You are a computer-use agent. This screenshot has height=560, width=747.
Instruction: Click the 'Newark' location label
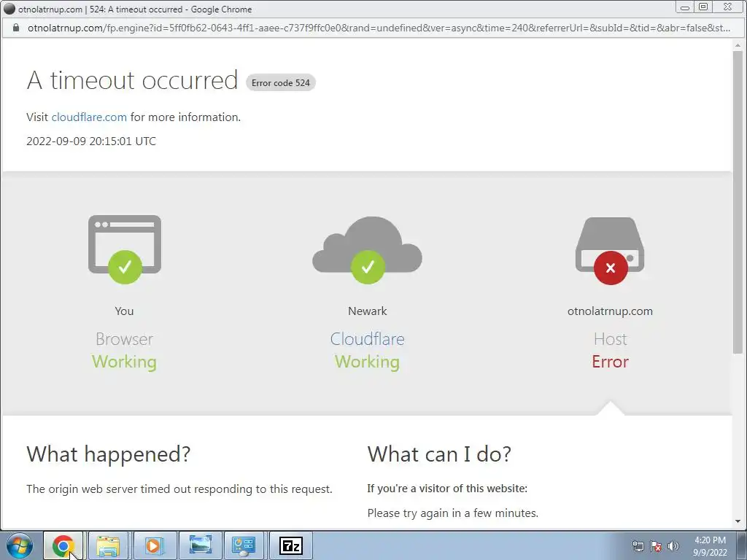(x=368, y=311)
